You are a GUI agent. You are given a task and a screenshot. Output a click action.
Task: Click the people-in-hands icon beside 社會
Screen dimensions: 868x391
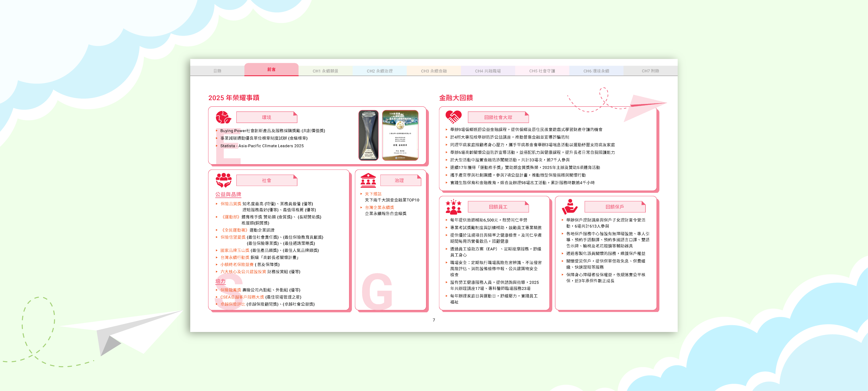click(x=223, y=180)
